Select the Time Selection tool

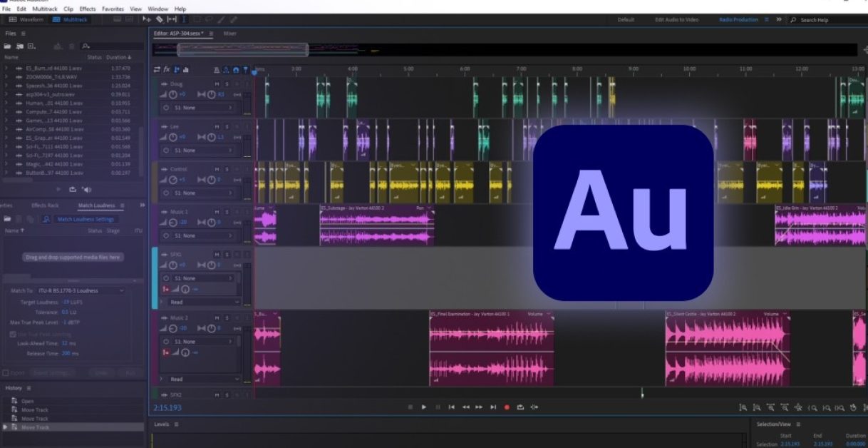click(184, 19)
